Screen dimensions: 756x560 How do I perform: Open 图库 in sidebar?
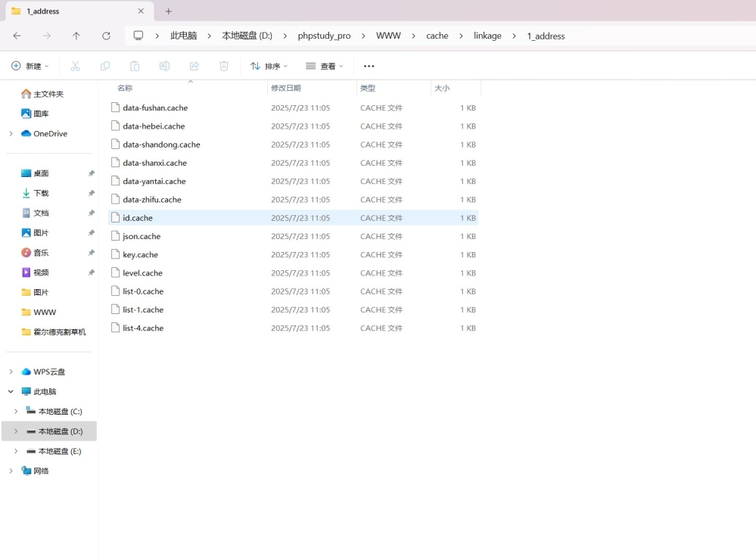35,114
